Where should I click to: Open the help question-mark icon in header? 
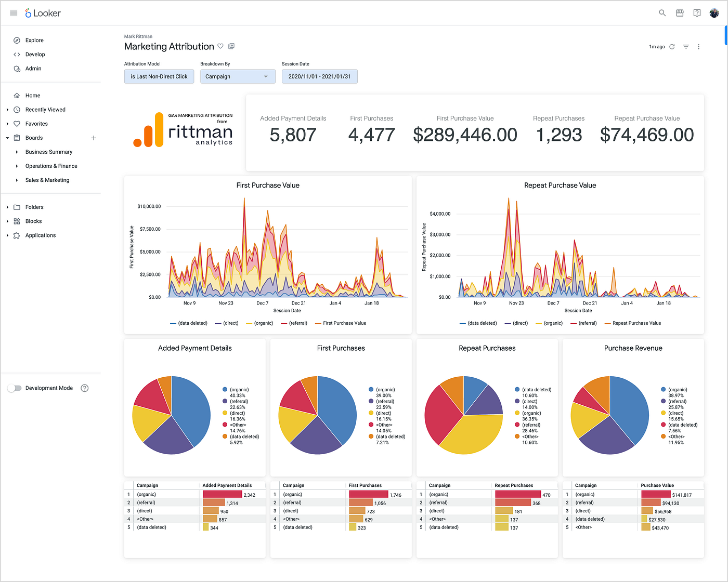[697, 13]
